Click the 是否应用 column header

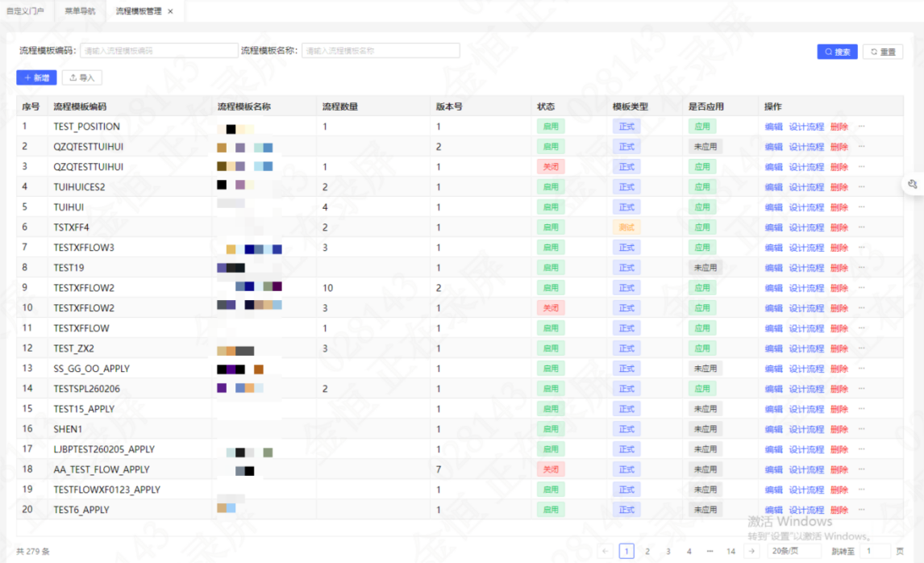point(706,106)
